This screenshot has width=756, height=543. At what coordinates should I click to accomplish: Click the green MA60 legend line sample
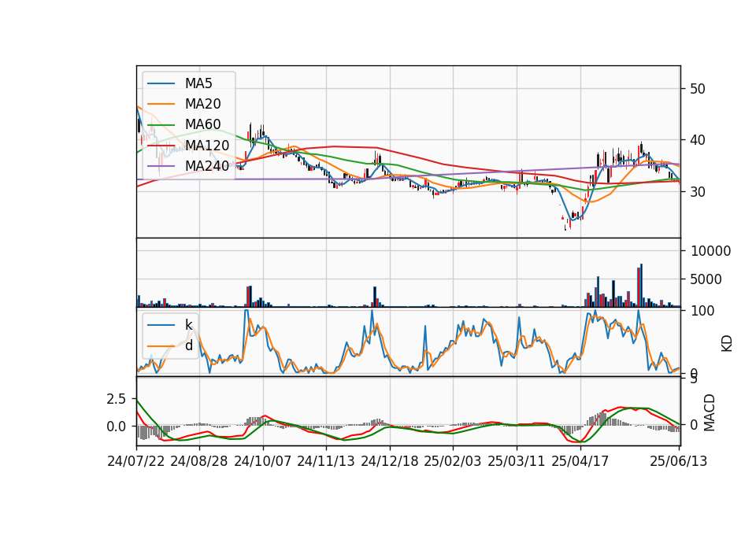(x=161, y=125)
